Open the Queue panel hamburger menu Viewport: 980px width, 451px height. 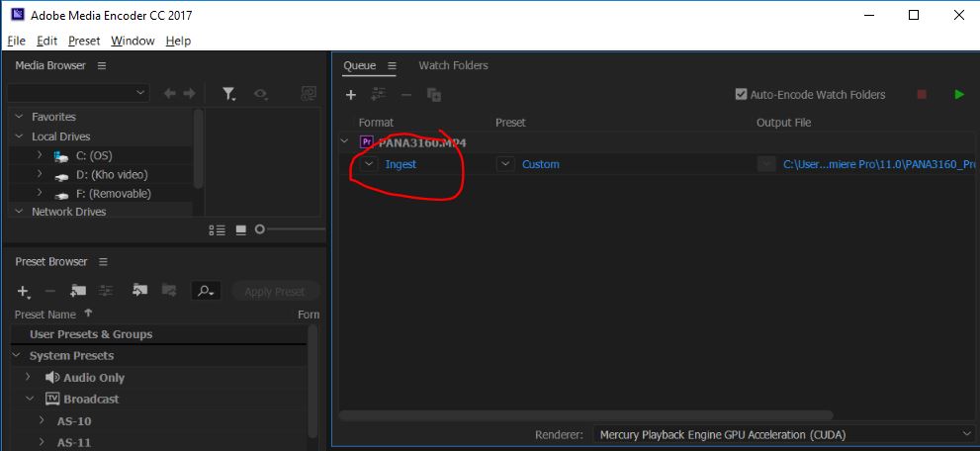(392, 66)
